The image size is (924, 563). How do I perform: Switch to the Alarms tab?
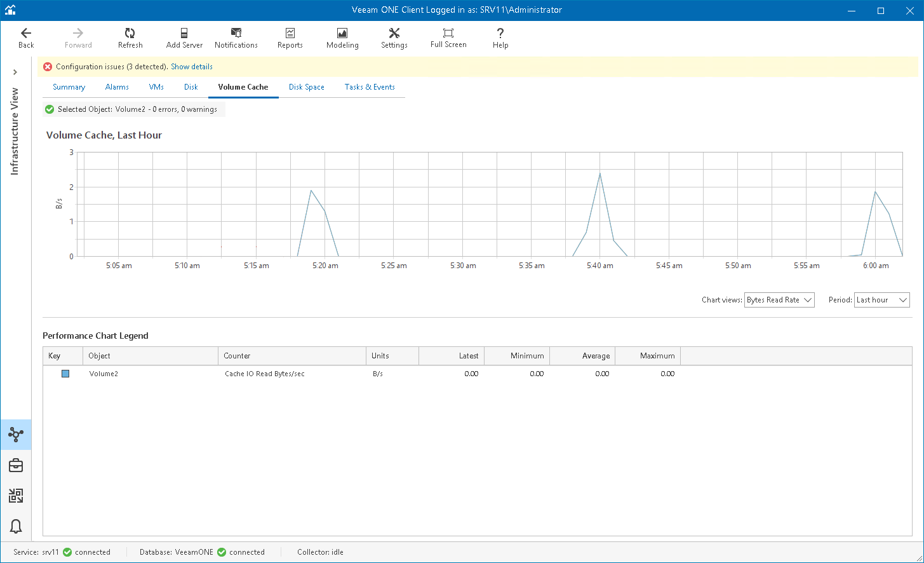[x=117, y=87]
